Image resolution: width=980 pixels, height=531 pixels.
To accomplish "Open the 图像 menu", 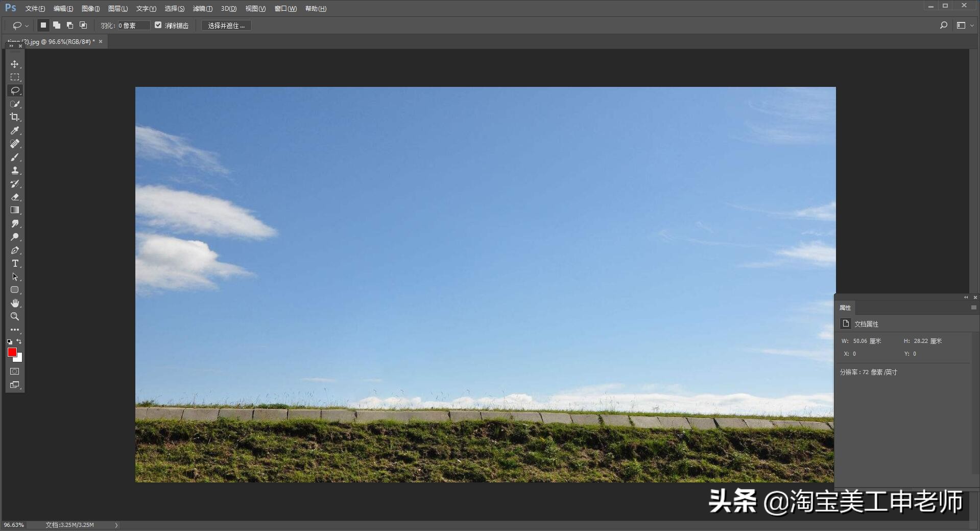I will click(x=91, y=9).
